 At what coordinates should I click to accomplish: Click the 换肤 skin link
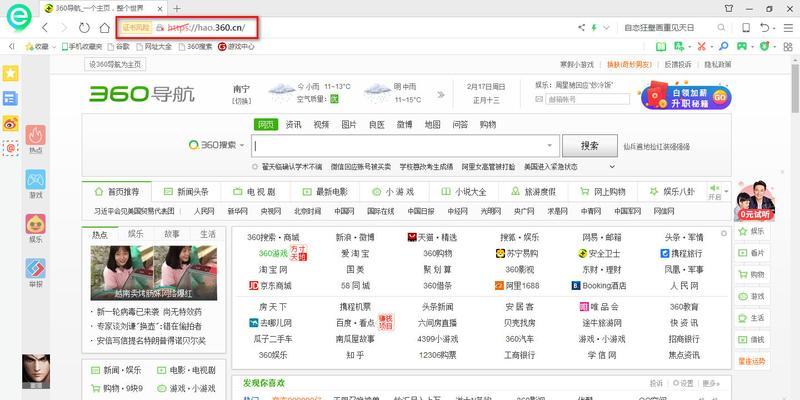click(x=630, y=65)
